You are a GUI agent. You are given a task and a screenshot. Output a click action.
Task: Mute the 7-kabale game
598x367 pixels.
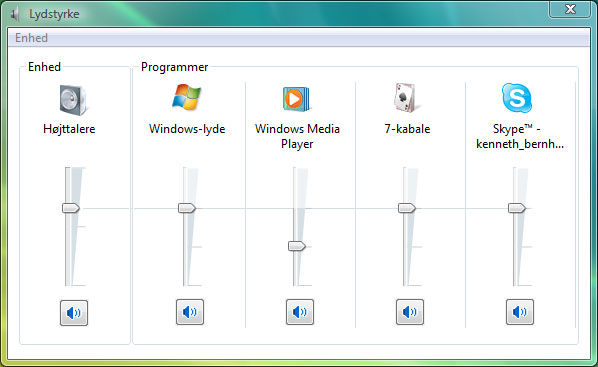[410, 312]
